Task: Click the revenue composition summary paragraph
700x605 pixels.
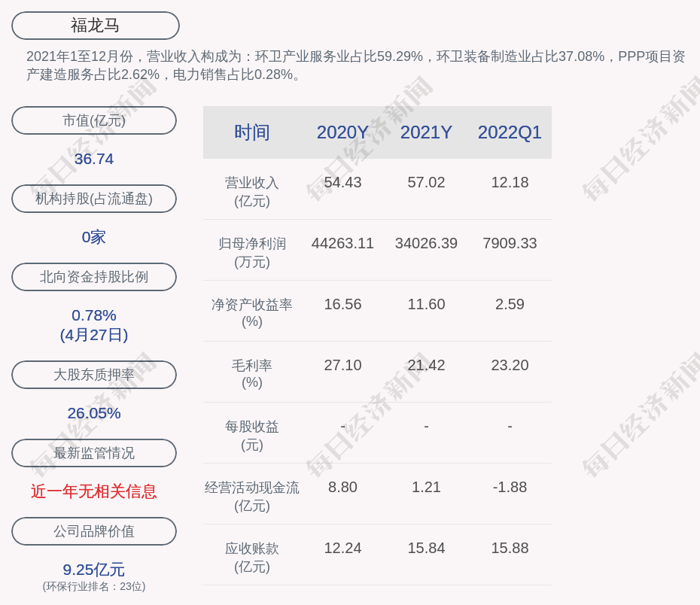Action: tap(356, 65)
